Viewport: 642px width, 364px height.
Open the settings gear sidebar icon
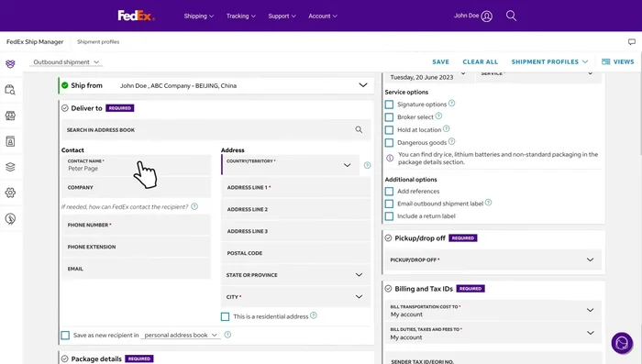(x=11, y=193)
